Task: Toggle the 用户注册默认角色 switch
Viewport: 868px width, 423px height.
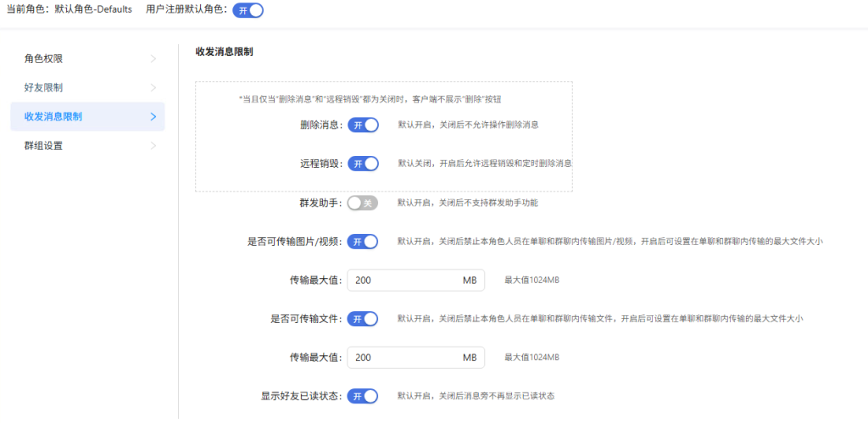Action: tap(248, 10)
